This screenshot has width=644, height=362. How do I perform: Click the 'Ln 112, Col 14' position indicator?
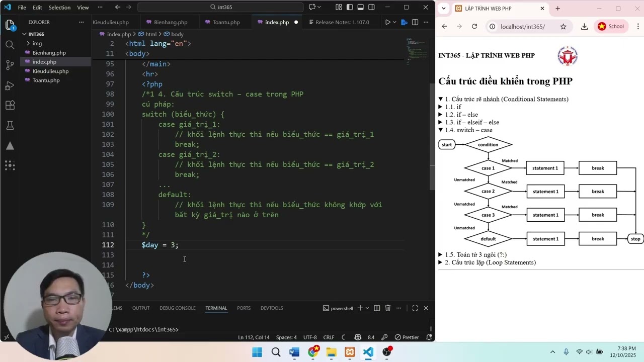pos(254,337)
